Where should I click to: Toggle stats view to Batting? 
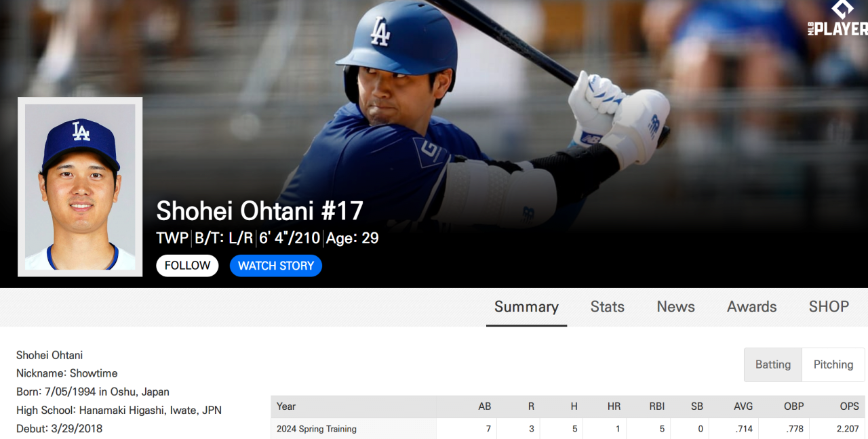(773, 364)
